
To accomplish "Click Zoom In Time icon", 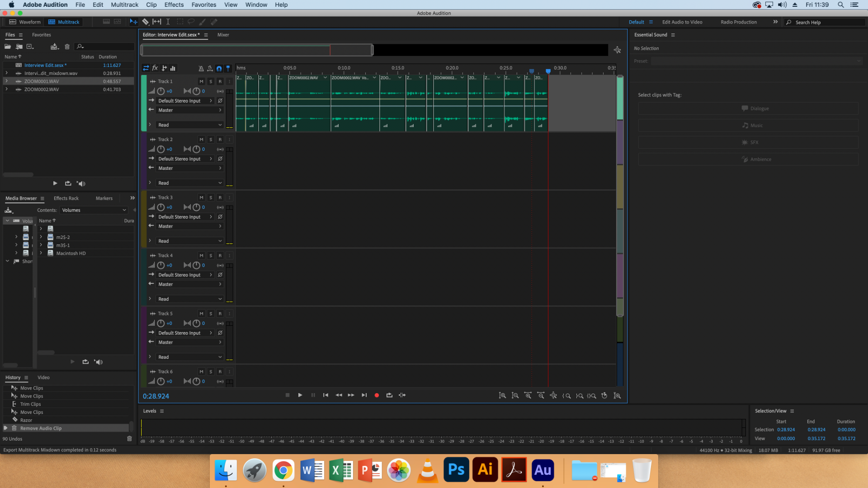I will [528, 396].
